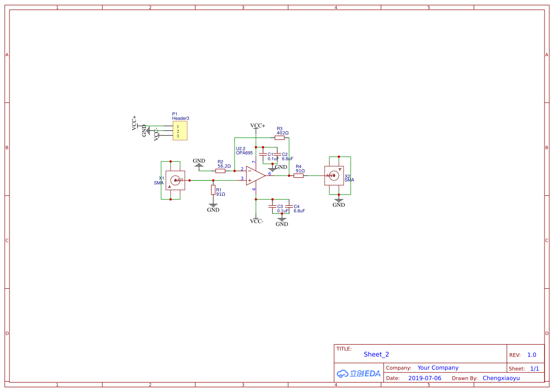
Task: Click the 立创EDA logo in title block
Action: click(359, 374)
